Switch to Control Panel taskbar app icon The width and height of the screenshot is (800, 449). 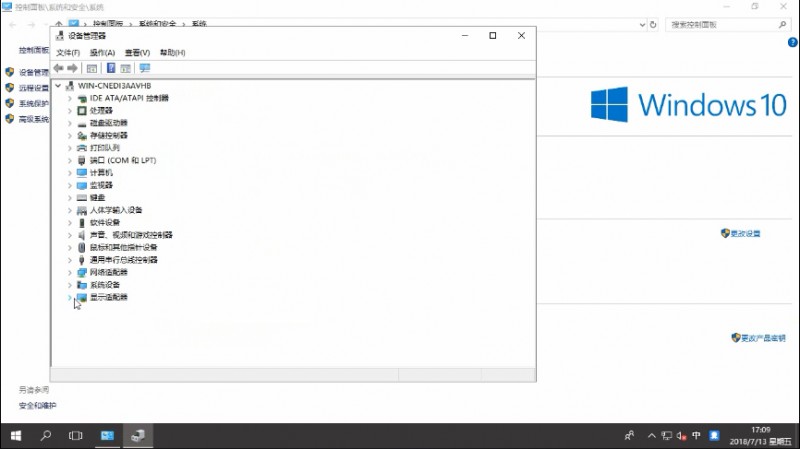point(107,436)
